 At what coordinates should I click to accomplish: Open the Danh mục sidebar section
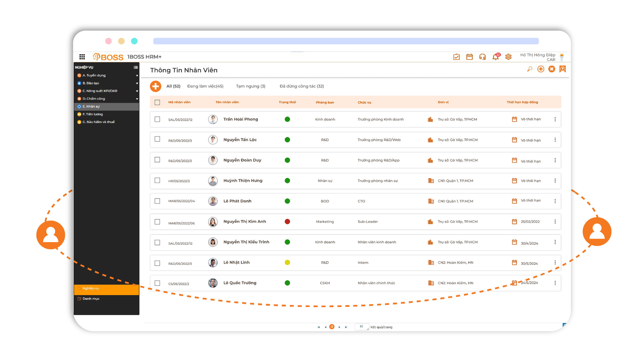pos(91,299)
